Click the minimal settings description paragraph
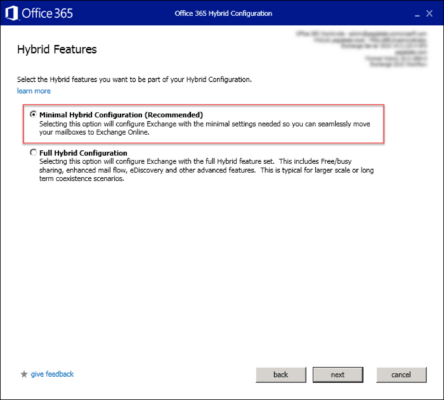Viewport: 444px width, 400px height. pos(205,128)
